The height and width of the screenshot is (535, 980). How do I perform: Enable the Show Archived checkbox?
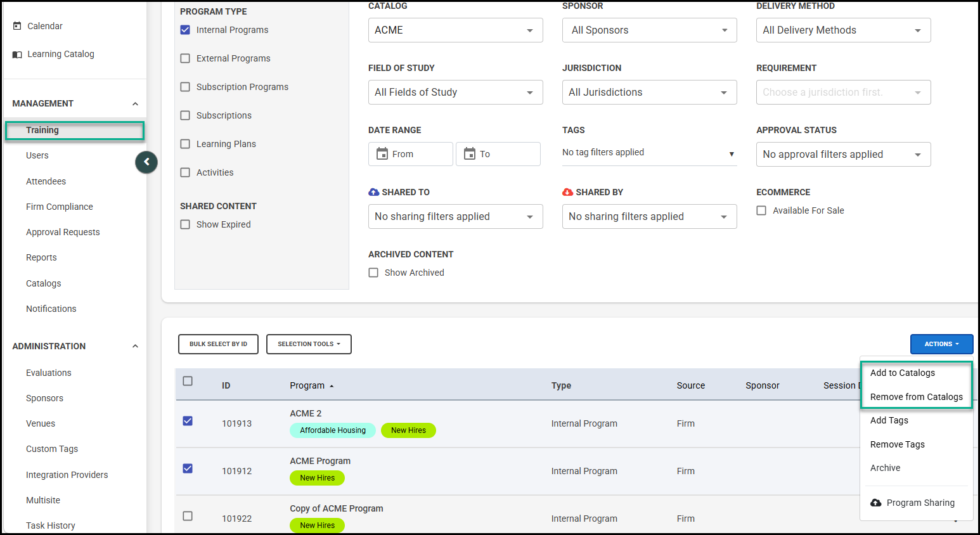coord(373,273)
